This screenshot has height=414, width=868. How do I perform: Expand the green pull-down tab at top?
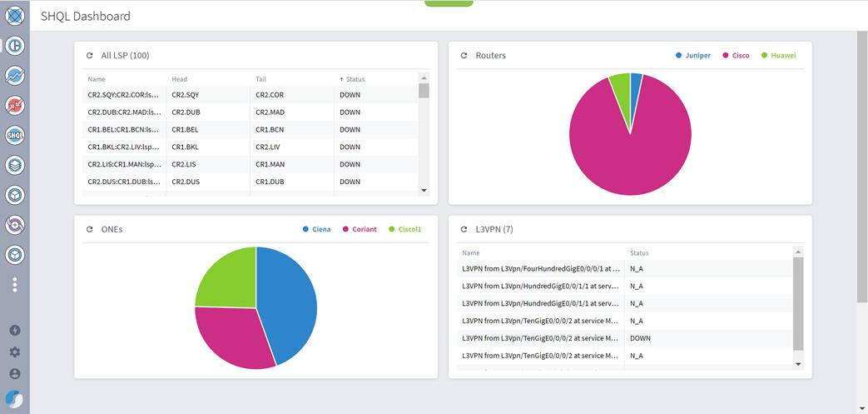point(449,3)
